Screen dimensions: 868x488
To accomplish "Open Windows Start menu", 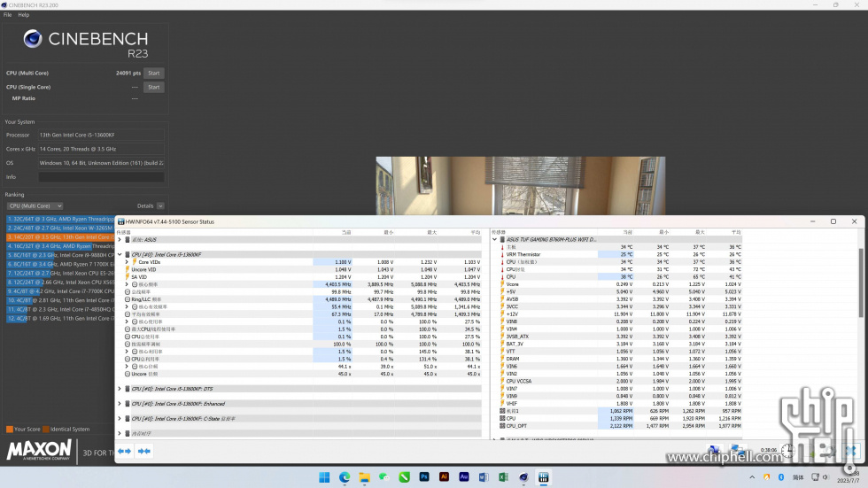I will click(x=324, y=477).
